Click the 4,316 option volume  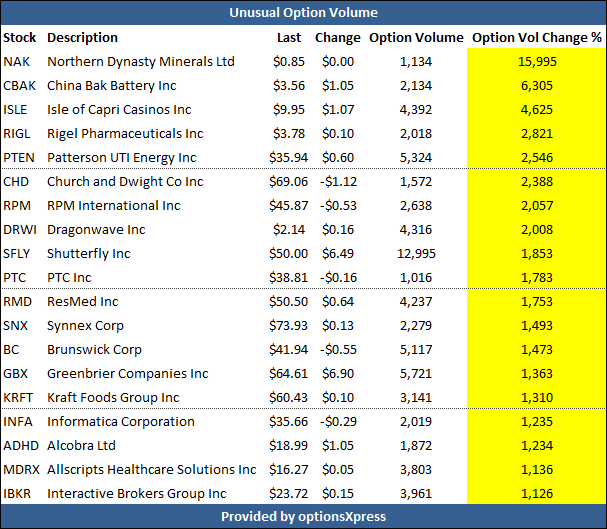(416, 229)
